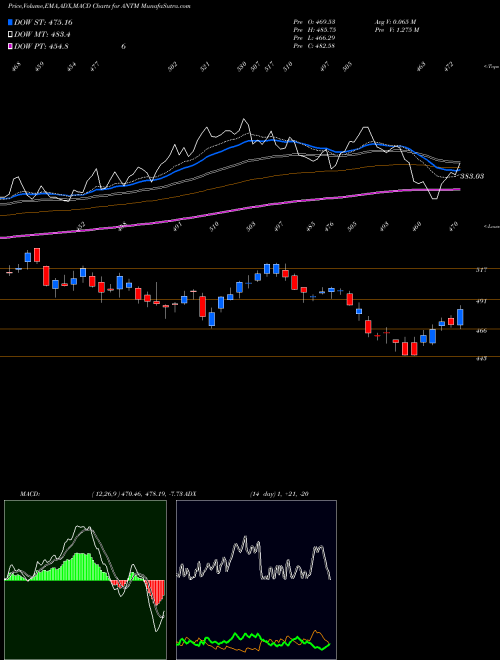The width and height of the screenshot is (500, 660).
Task: Click the 383.03 price label on the EMA chart
Action: tap(471, 176)
